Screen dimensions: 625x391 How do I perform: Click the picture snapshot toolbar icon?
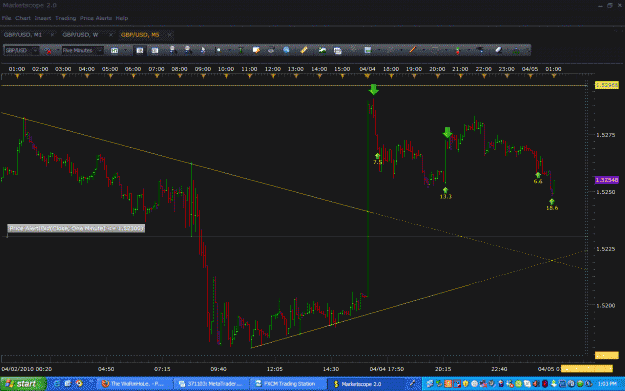pos(322,51)
